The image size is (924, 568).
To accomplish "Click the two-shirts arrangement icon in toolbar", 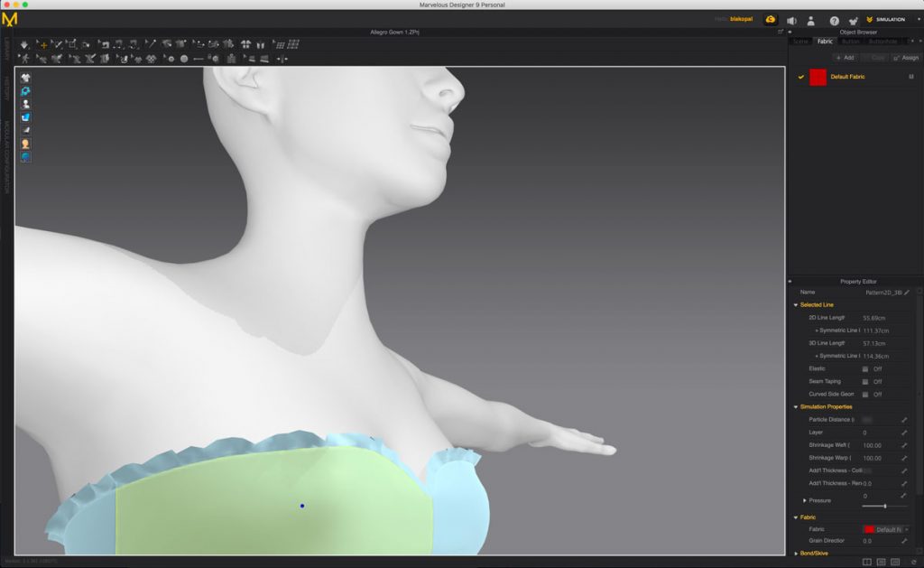I will tap(245, 44).
